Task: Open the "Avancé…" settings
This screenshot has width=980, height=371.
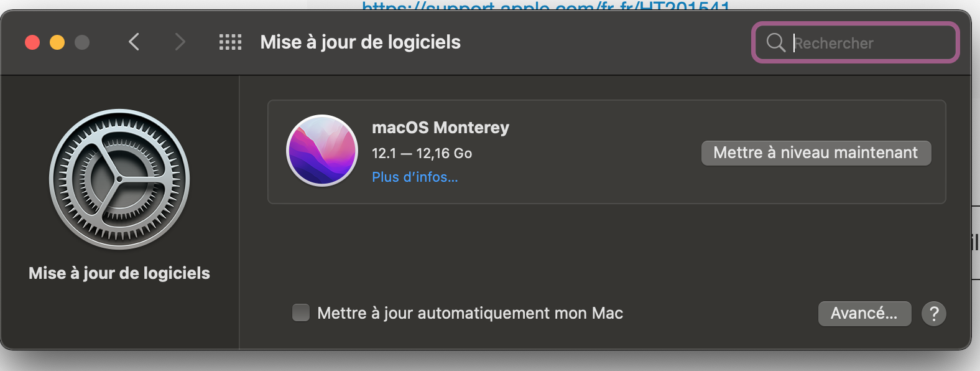Action: [x=864, y=314]
